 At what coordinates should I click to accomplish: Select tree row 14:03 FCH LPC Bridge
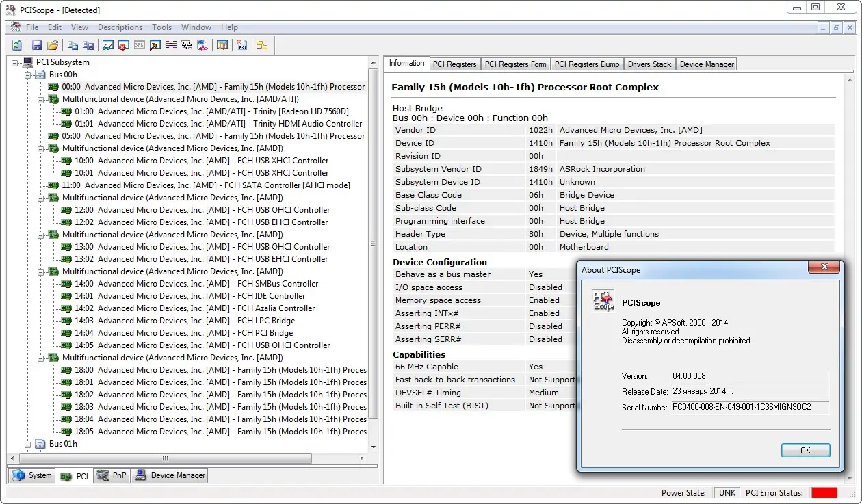(x=178, y=321)
